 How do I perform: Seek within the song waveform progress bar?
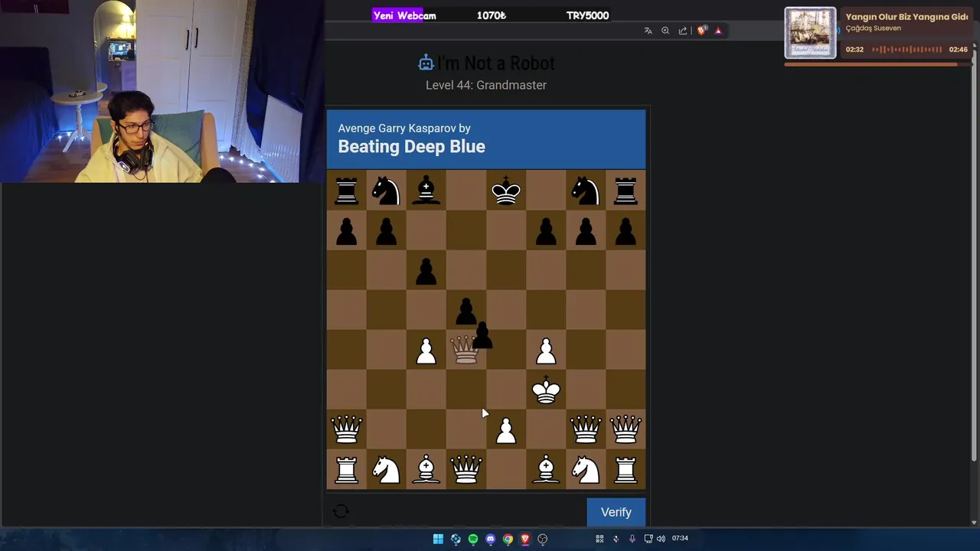pos(906,50)
